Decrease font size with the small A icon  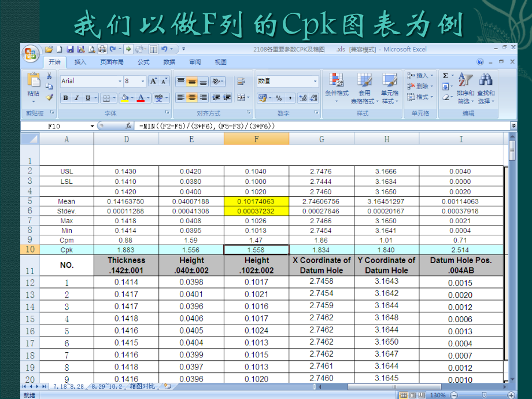[164, 81]
